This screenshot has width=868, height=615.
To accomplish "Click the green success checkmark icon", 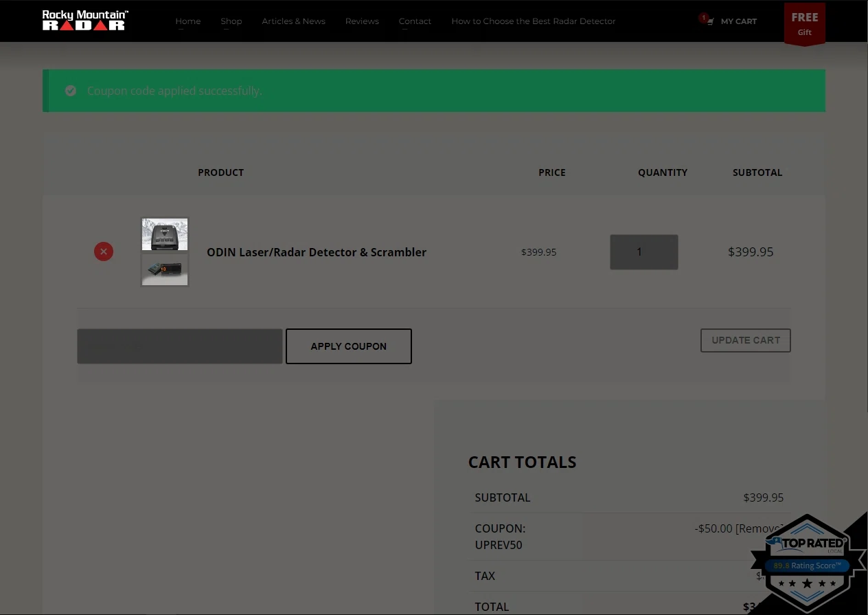I will pos(71,91).
